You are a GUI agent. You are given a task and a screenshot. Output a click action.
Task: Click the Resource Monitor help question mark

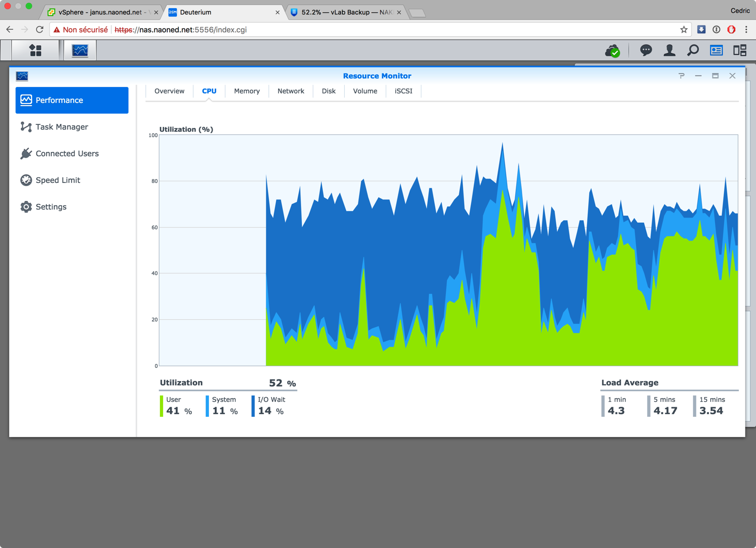tap(681, 76)
